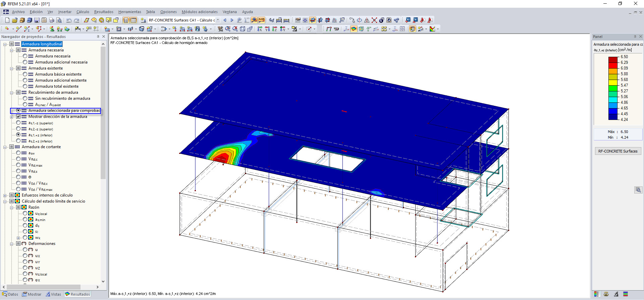The width and height of the screenshot is (644, 300).
Task: Click the new nodal support icon
Action: [x=52, y=29]
